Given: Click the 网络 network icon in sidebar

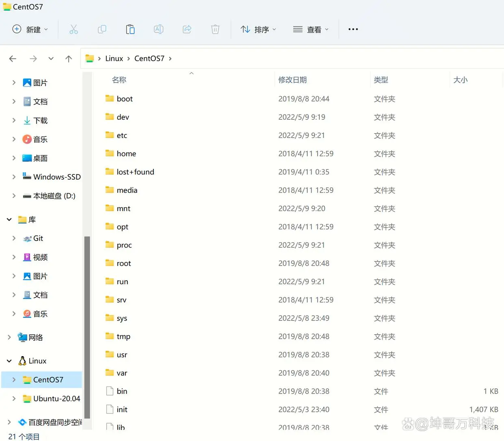Looking at the screenshot, I should [22, 337].
